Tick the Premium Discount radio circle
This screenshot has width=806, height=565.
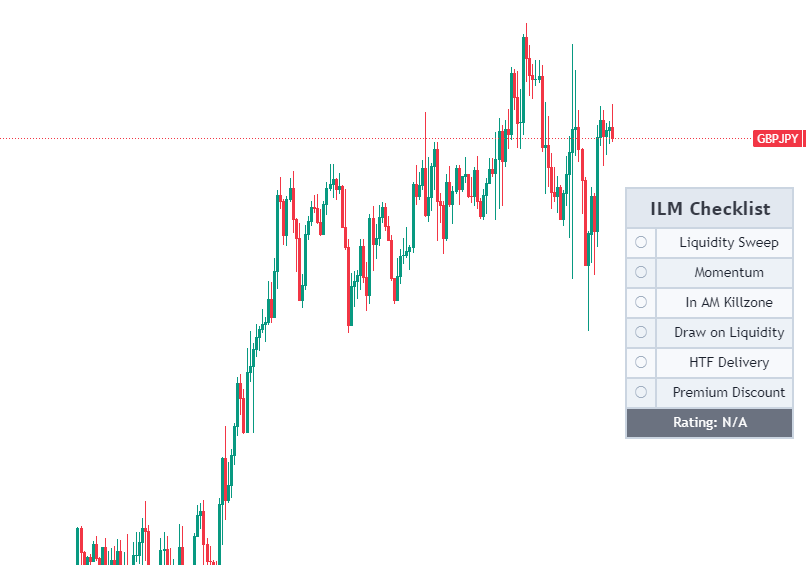tap(641, 392)
